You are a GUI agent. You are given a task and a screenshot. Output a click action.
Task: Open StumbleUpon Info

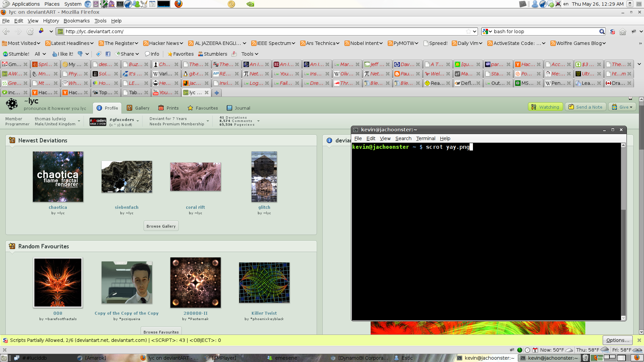[152, 54]
